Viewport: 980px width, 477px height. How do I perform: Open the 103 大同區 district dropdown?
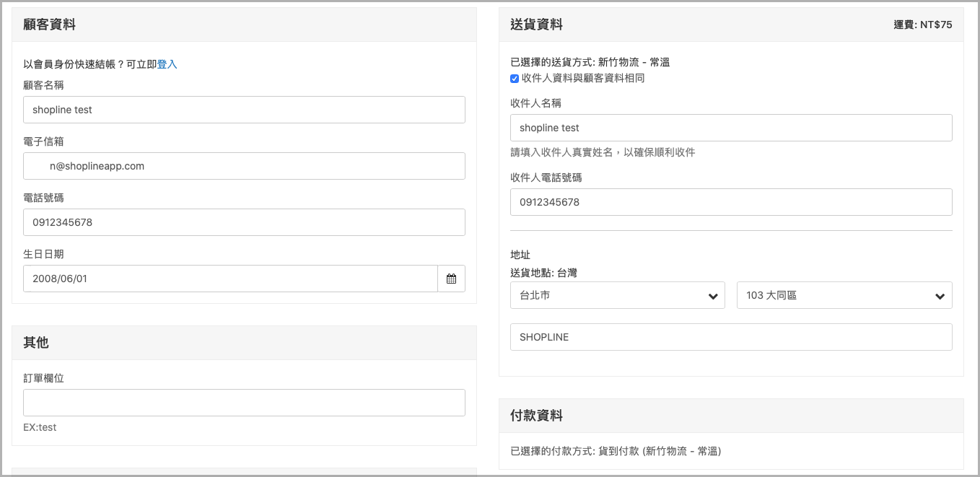click(x=844, y=295)
